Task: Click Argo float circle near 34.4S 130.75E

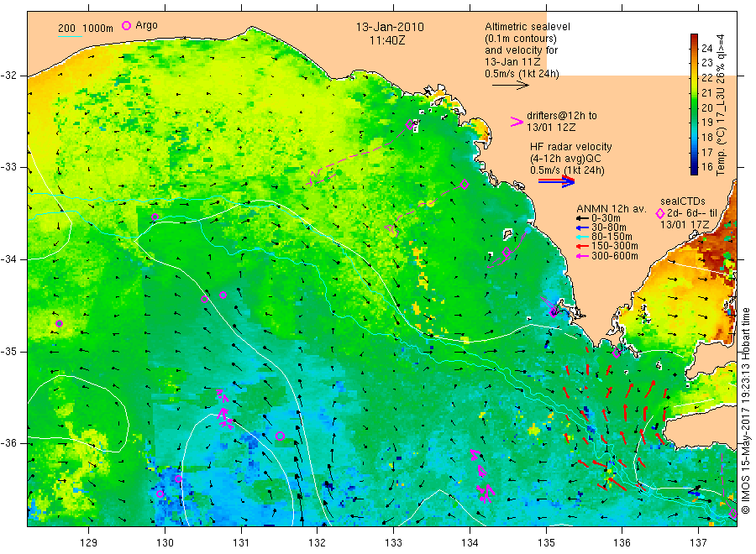Action: pos(223,295)
